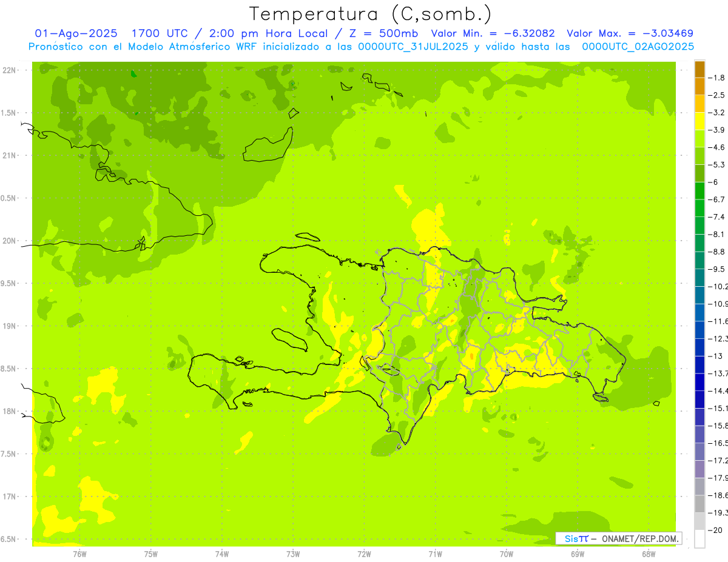Screen dimensions: 728x562
Task: Click the 17N latitude label
Action: pyautogui.click(x=9, y=497)
